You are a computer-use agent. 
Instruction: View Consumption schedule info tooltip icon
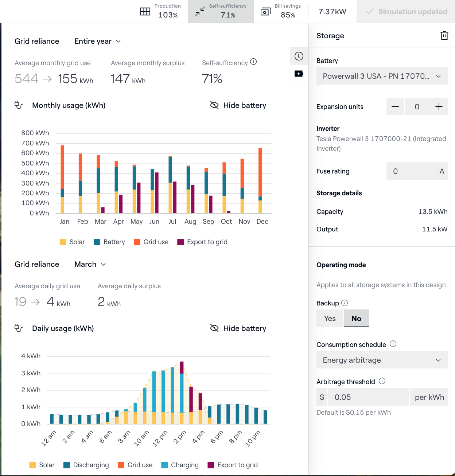[393, 344]
